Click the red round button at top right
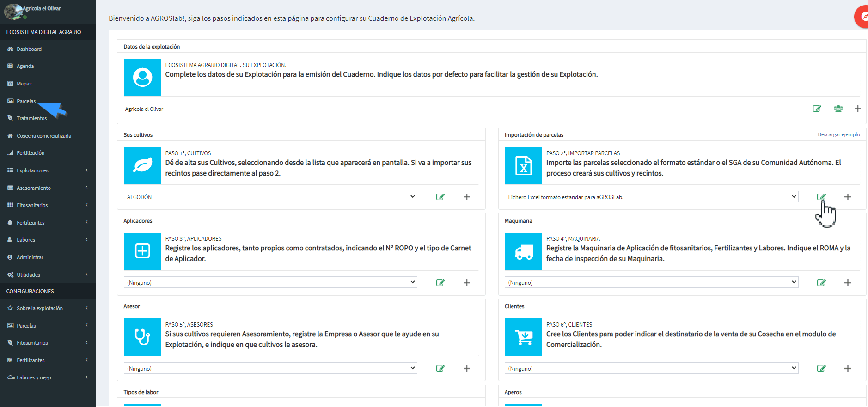 click(862, 17)
